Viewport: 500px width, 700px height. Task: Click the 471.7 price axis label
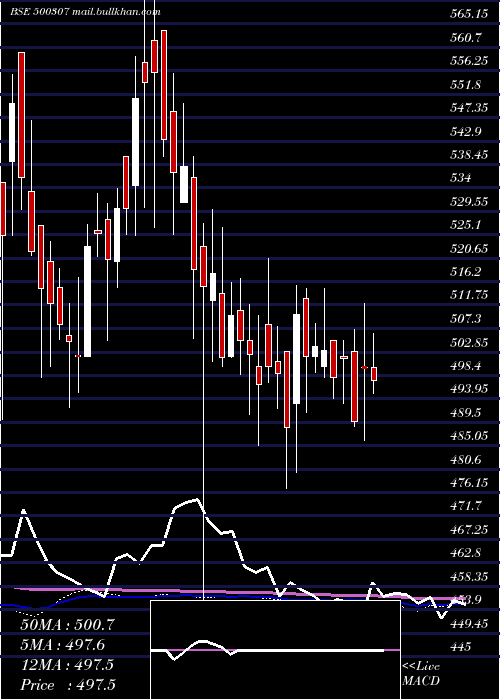pyautogui.click(x=465, y=506)
